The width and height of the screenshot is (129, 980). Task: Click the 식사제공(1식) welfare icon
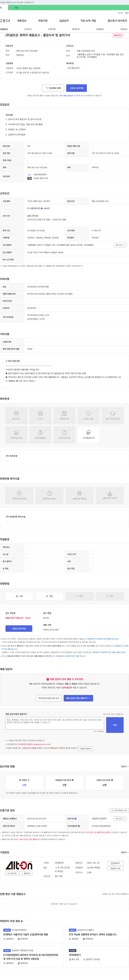[89, 435]
